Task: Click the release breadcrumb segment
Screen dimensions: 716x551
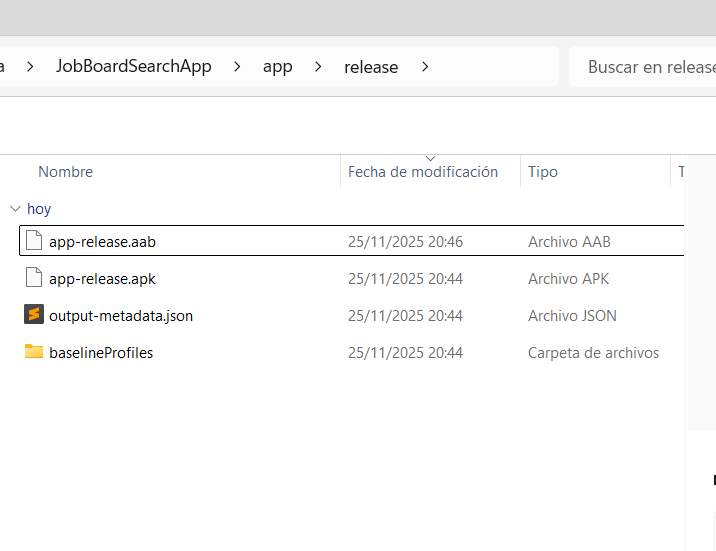Action: coord(371,67)
